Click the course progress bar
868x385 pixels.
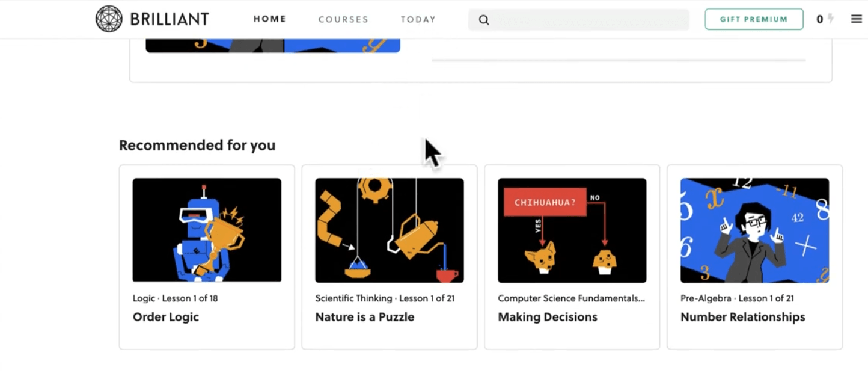click(x=618, y=60)
